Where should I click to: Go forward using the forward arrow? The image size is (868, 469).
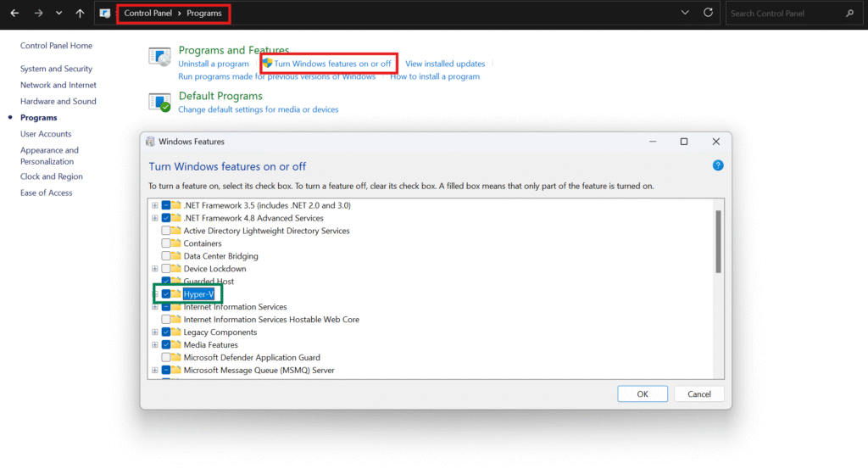[x=38, y=13]
